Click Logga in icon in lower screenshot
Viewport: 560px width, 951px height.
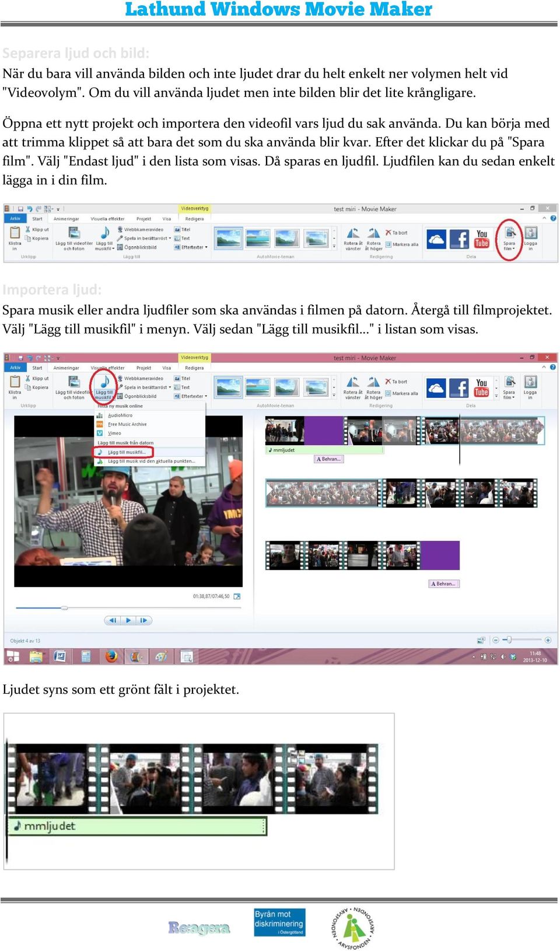pyautogui.click(x=530, y=387)
